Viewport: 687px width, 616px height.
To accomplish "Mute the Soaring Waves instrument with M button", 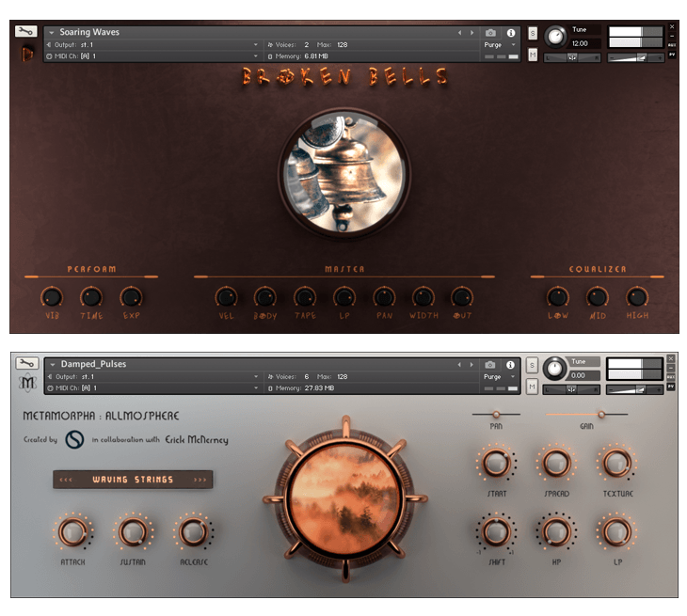I will tap(533, 55).
